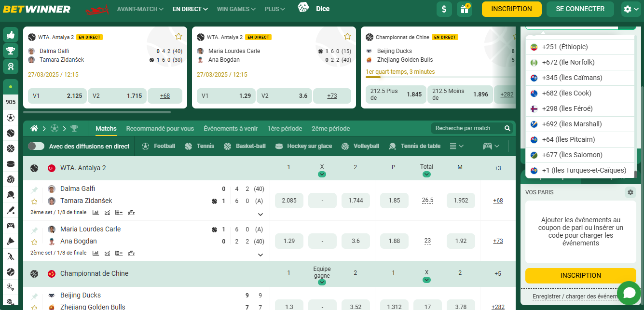The width and height of the screenshot is (644, 310).
Task: Pin the Dalma Galfi match row
Action: [34, 190]
